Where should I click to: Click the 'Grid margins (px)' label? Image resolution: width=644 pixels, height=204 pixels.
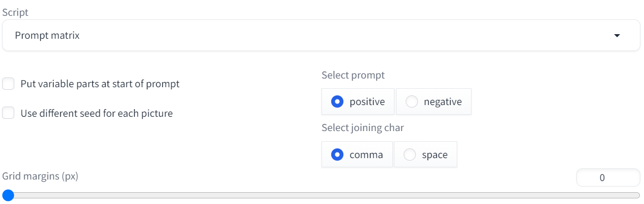pos(40,176)
